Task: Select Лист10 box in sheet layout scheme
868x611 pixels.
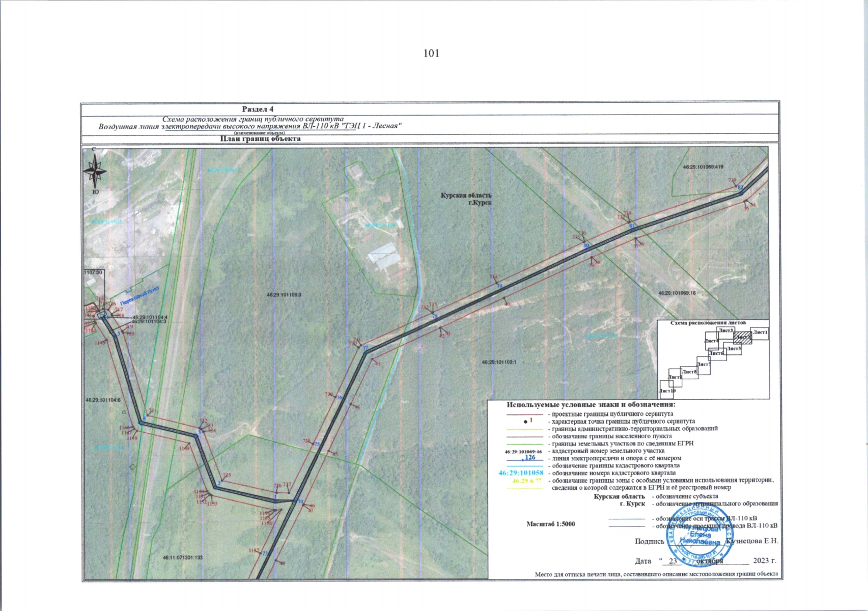Action: [666, 391]
